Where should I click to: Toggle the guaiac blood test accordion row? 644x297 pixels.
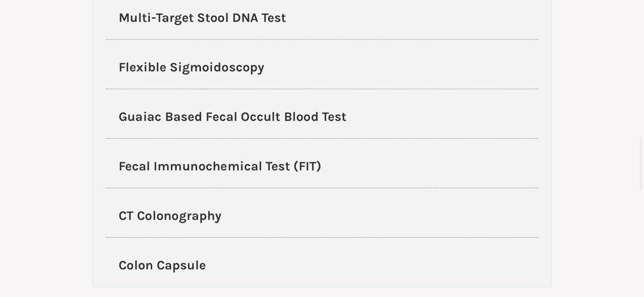tap(232, 117)
